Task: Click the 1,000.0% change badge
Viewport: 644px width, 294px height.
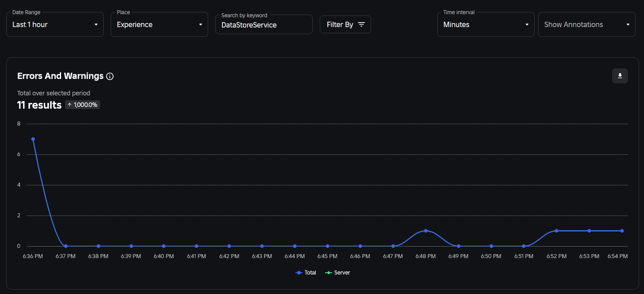Action: pos(83,105)
